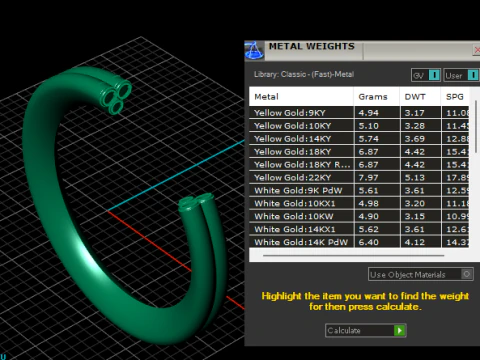Select the White Gold:14KX1 row

(x=359, y=229)
